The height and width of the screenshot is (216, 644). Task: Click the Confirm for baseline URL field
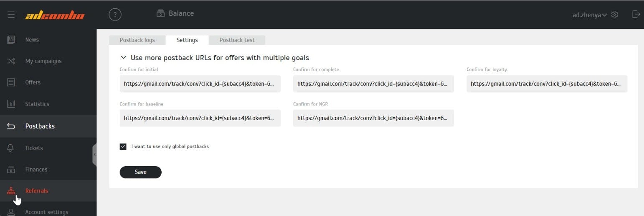pyautogui.click(x=200, y=118)
